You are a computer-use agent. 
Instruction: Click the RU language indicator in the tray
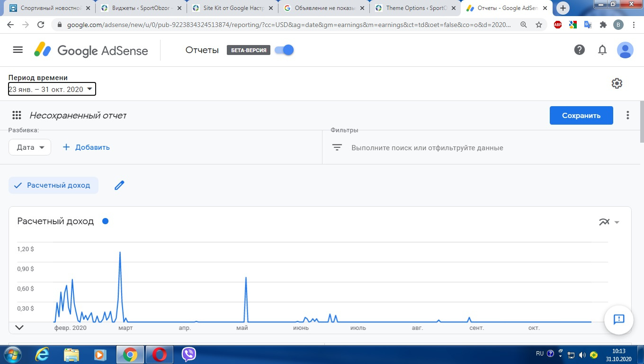pyautogui.click(x=540, y=354)
